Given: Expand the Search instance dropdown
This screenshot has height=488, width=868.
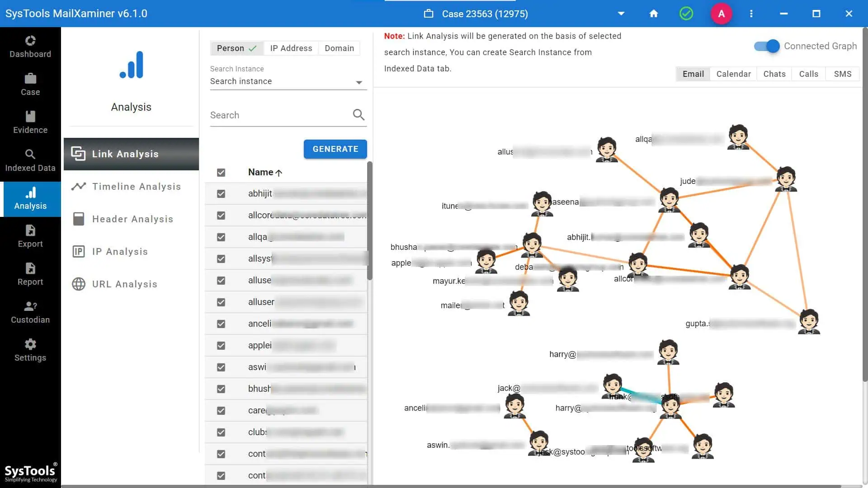Looking at the screenshot, I should pos(288,81).
